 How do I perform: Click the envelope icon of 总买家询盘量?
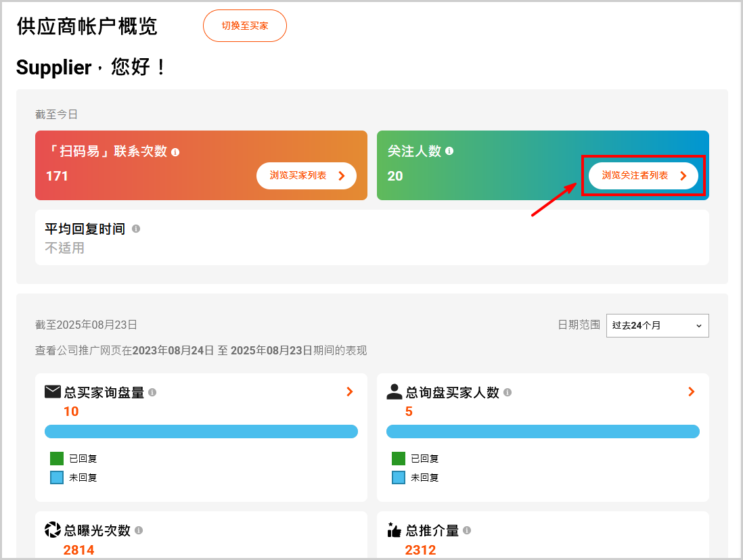53,392
